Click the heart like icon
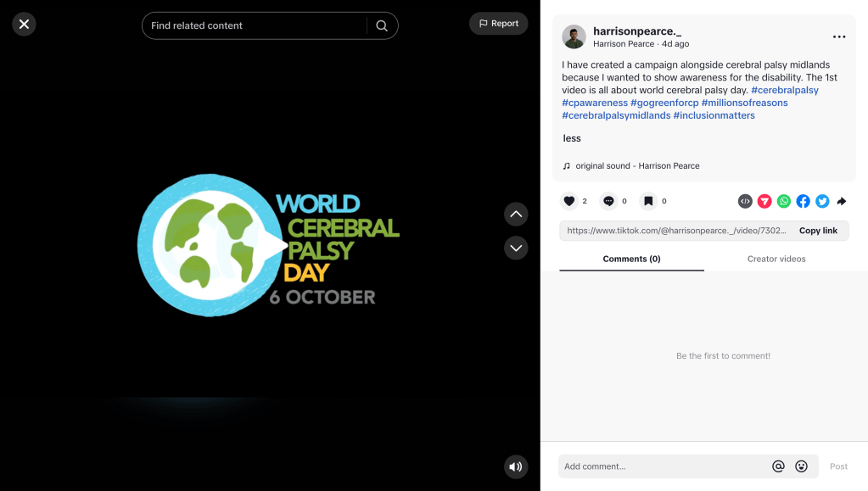This screenshot has width=868, height=491. tap(569, 201)
